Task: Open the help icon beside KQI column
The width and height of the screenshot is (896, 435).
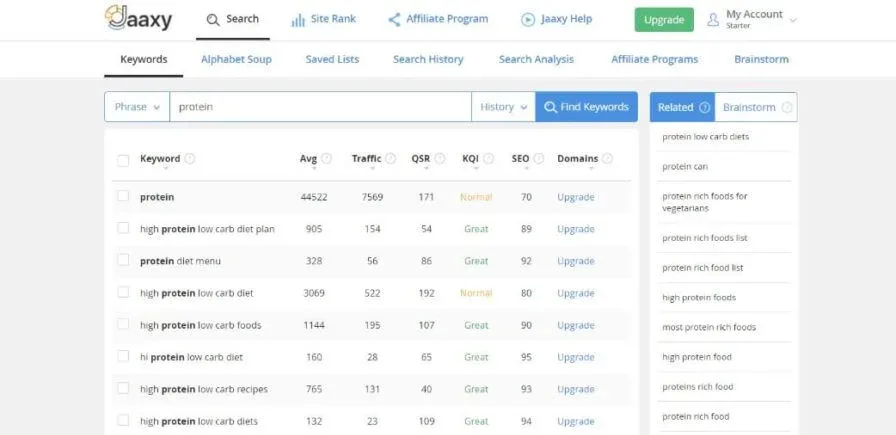Action: [x=489, y=158]
